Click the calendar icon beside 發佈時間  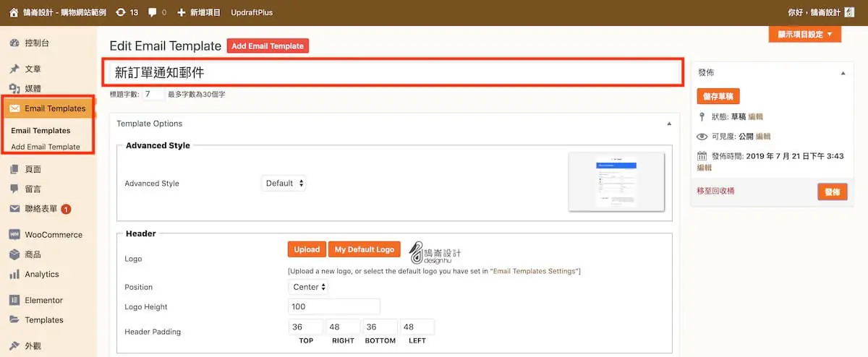702,156
